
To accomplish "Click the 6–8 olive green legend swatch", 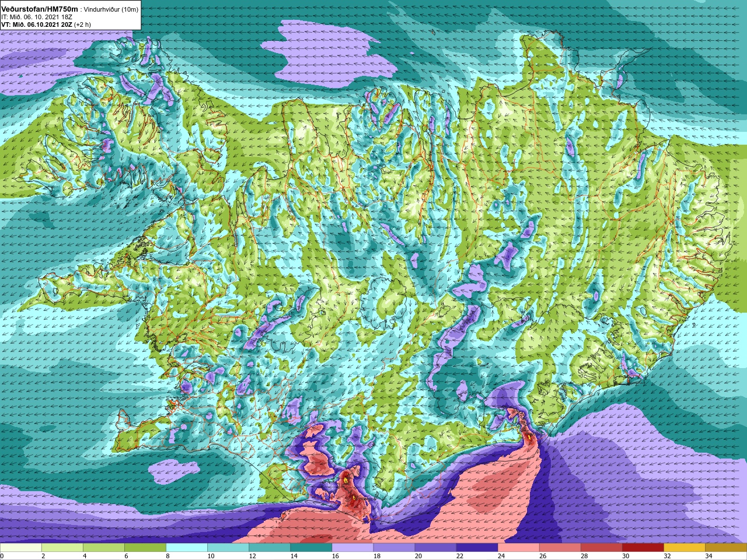I will [145, 548].
